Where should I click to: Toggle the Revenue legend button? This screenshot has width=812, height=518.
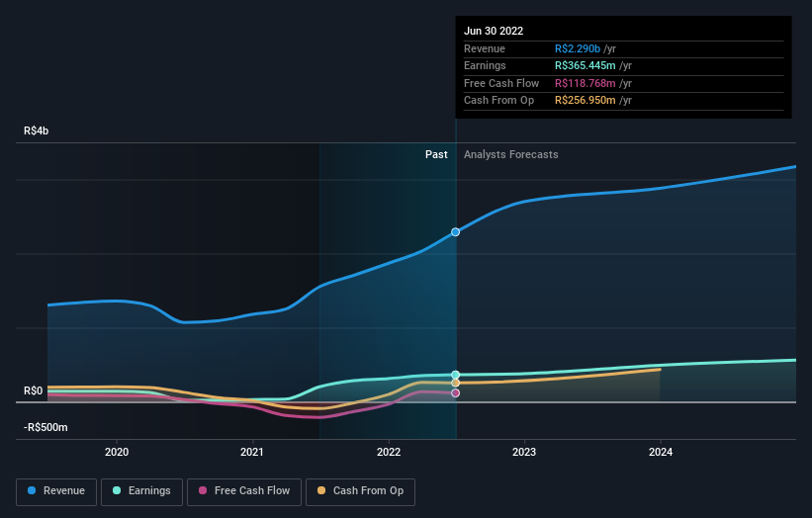(56, 491)
